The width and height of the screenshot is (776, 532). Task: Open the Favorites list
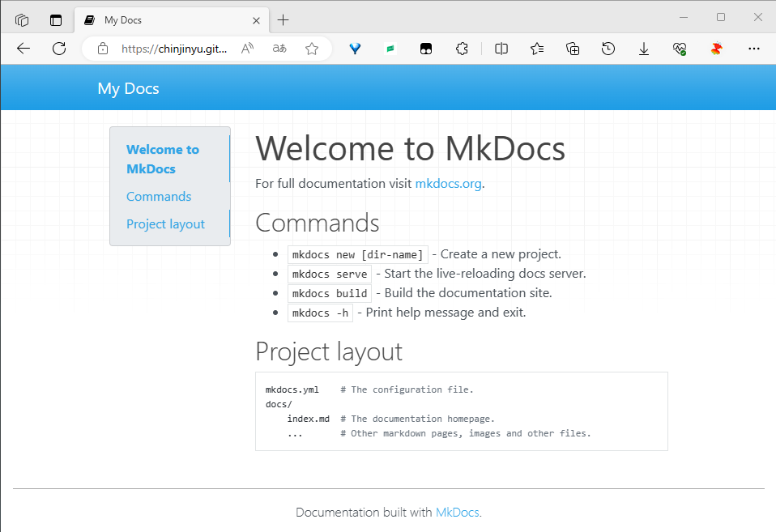[x=537, y=49]
